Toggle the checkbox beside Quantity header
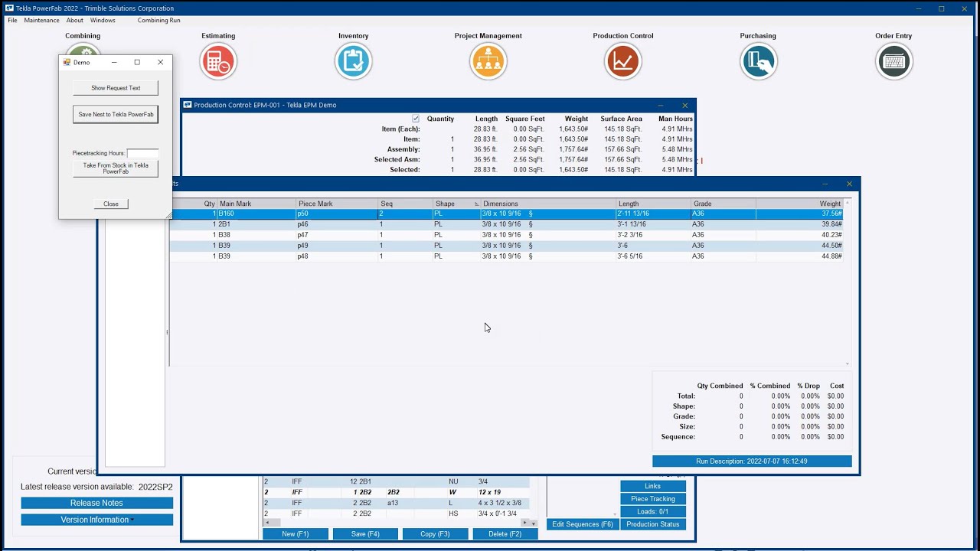The width and height of the screenshot is (980, 551). [x=416, y=119]
